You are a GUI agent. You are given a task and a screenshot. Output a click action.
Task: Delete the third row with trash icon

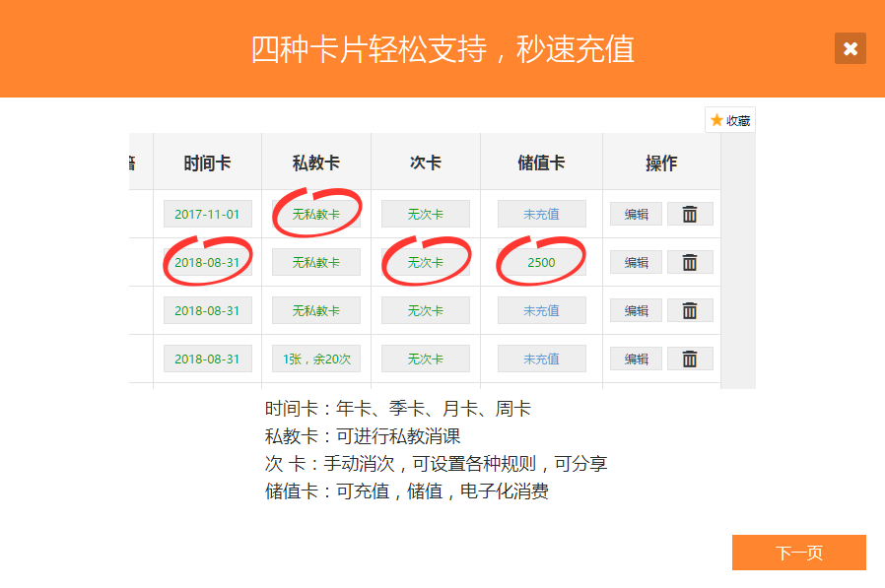pyautogui.click(x=690, y=310)
